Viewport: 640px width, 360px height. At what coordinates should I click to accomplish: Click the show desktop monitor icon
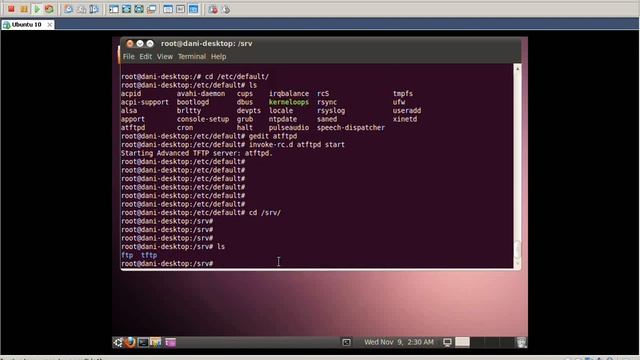447,342
